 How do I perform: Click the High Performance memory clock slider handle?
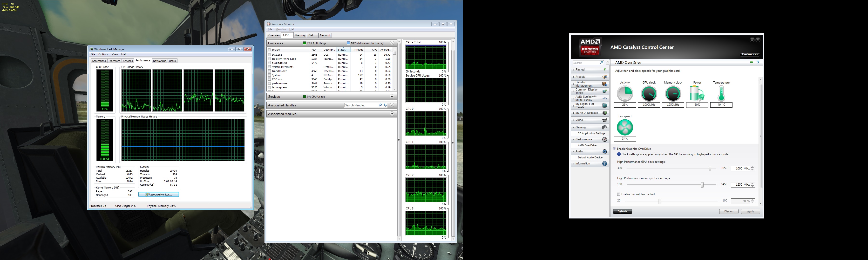click(702, 185)
